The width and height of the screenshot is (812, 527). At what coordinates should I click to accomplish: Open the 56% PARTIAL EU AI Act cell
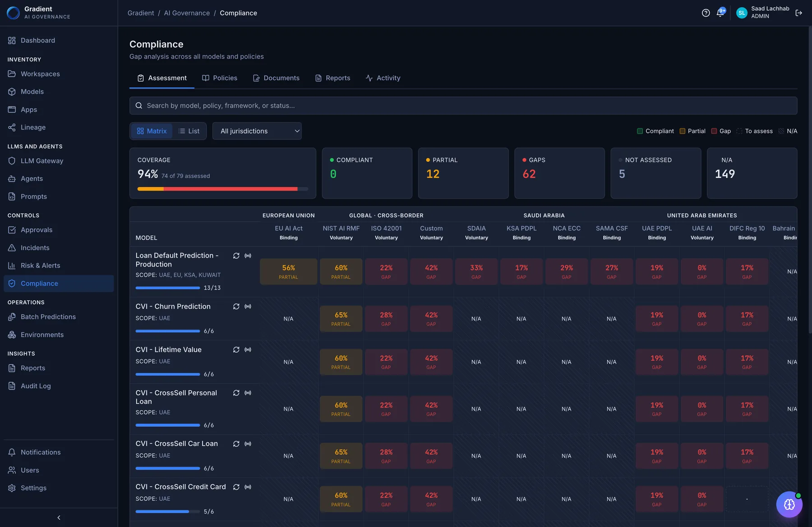click(x=289, y=271)
